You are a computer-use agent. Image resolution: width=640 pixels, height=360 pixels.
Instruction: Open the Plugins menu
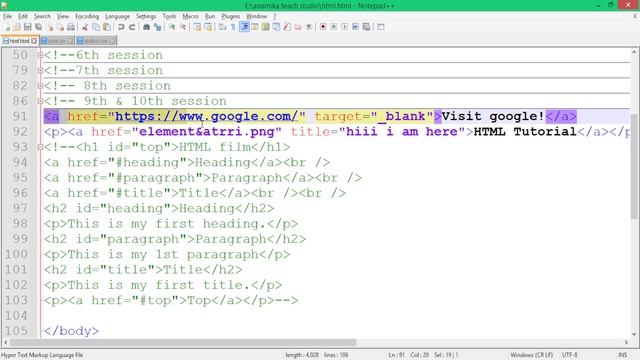pyautogui.click(x=231, y=16)
